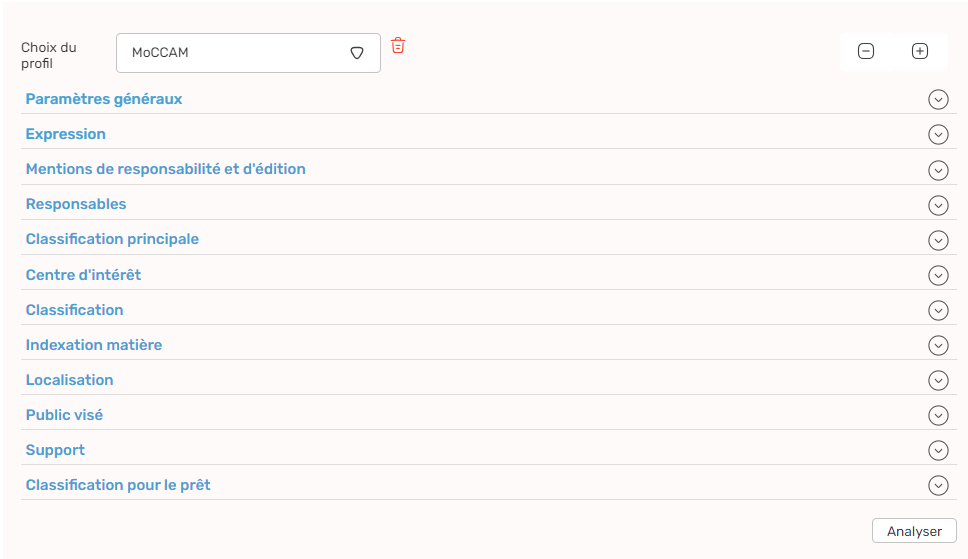The width and height of the screenshot is (968, 559).
Task: Open the Choix du profil dropdown
Action: [248, 53]
